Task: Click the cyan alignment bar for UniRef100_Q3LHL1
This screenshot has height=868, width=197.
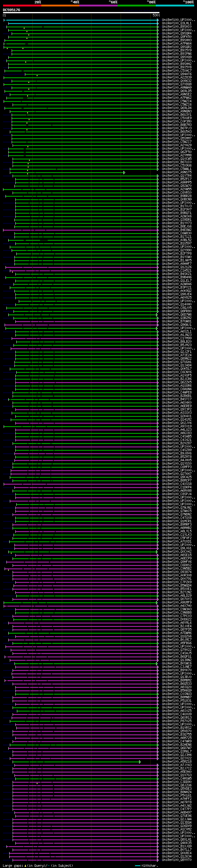Action: (x=83, y=23)
